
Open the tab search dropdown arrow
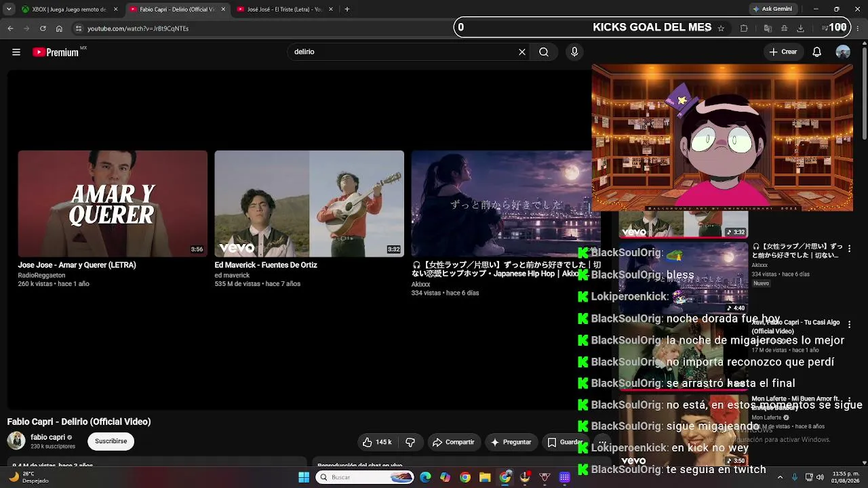tap(9, 9)
